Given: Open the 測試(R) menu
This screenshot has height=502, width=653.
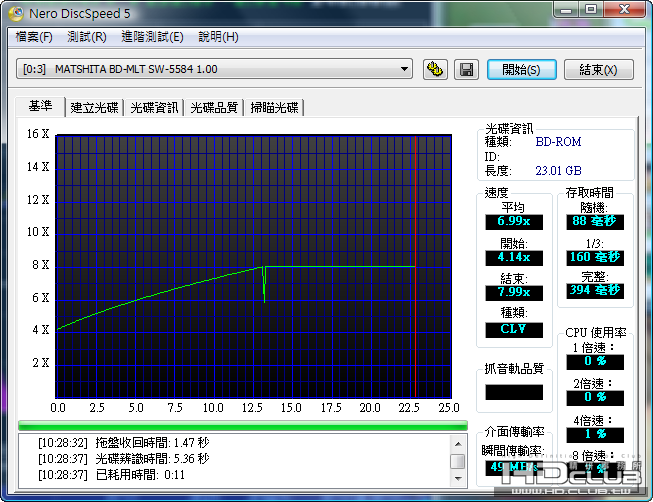Looking at the screenshot, I should tap(87, 37).
